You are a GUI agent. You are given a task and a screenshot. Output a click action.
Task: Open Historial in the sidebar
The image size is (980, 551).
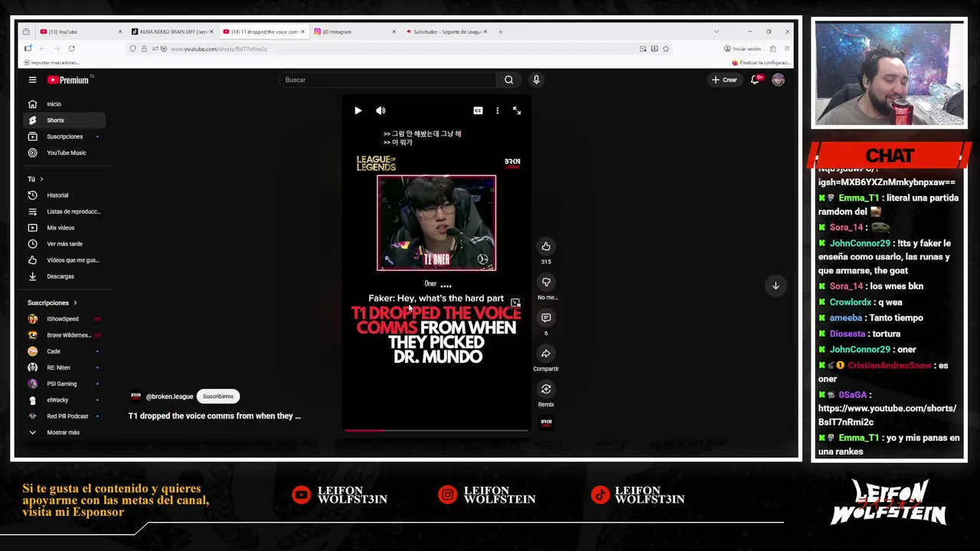[64, 195]
